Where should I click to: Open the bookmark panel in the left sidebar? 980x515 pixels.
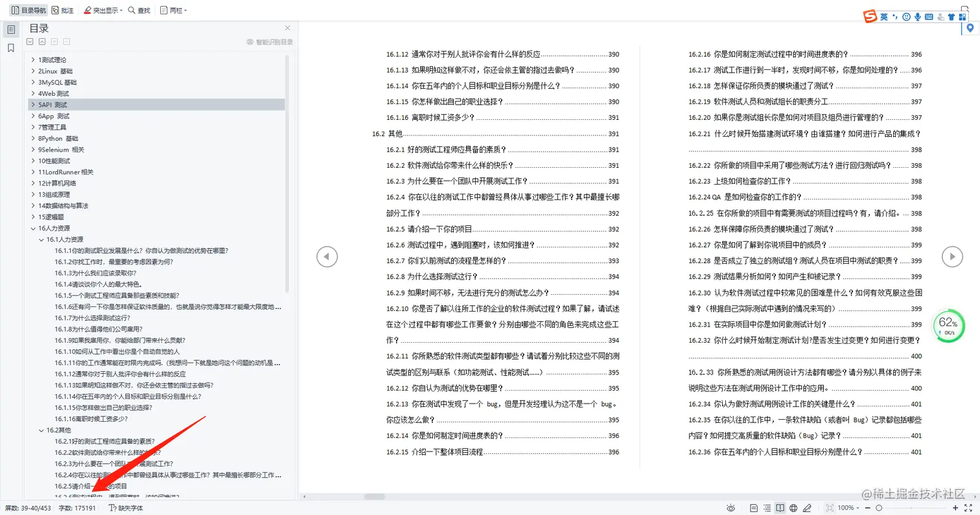coord(11,47)
